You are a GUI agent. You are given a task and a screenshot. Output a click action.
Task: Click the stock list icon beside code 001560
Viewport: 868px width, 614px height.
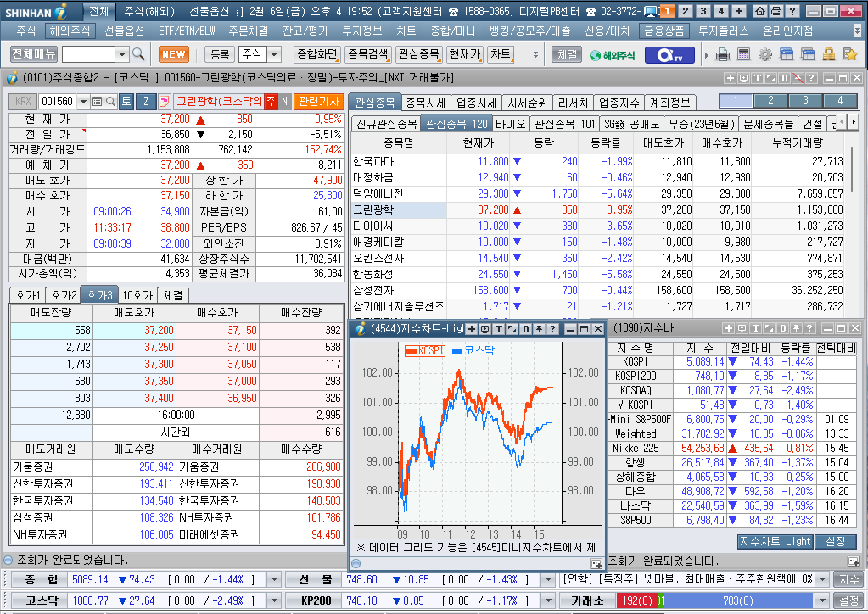click(97, 101)
